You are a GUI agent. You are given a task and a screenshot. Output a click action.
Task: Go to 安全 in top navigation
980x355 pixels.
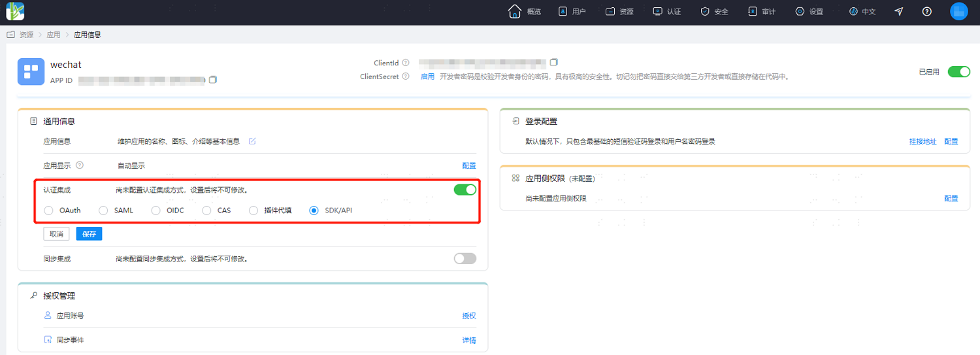[x=714, y=12]
